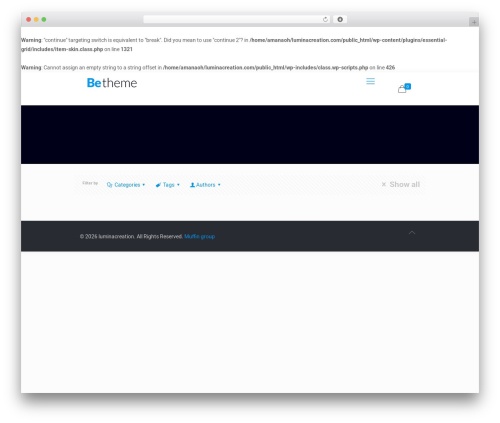Open the hamburger menu icon
This screenshot has height=423, width=500.
370,81
